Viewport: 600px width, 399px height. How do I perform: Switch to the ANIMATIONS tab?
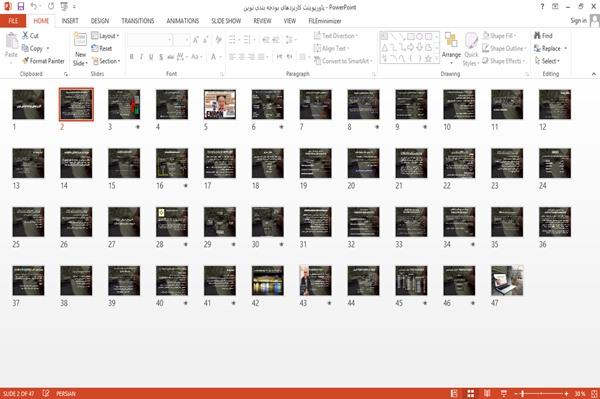pos(183,21)
